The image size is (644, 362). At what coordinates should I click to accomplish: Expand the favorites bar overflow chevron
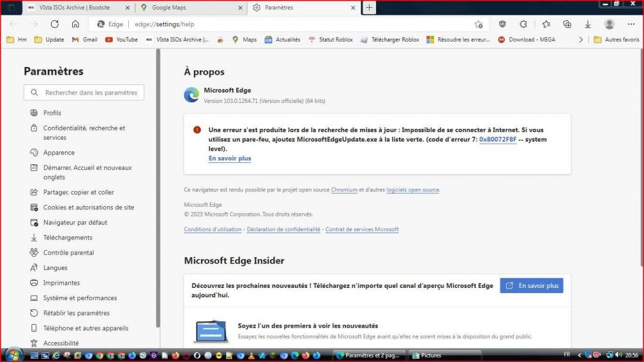(x=581, y=39)
